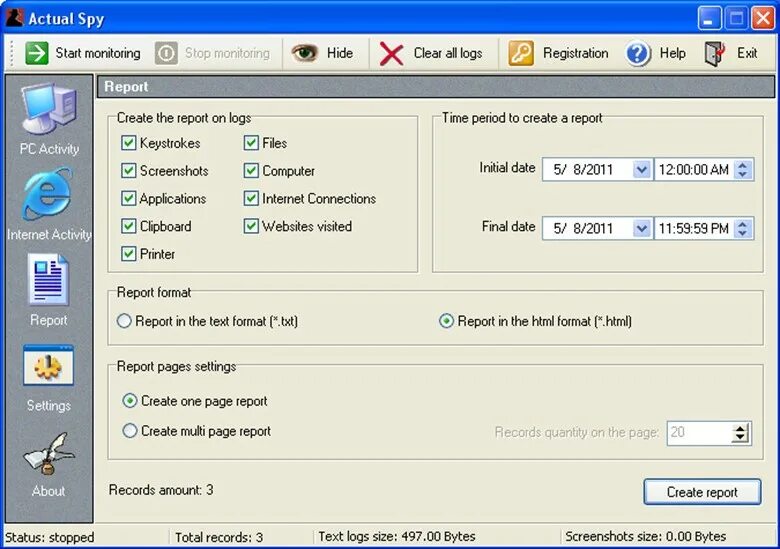Click 'Text logs size: 497.00 Bytes'
Screen dimensions: 780x549
(x=397, y=537)
